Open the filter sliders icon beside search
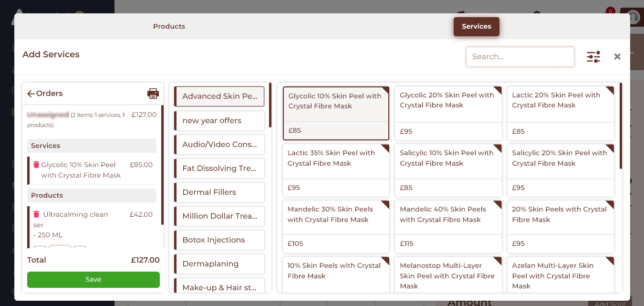The width and height of the screenshot is (644, 306). (593, 57)
